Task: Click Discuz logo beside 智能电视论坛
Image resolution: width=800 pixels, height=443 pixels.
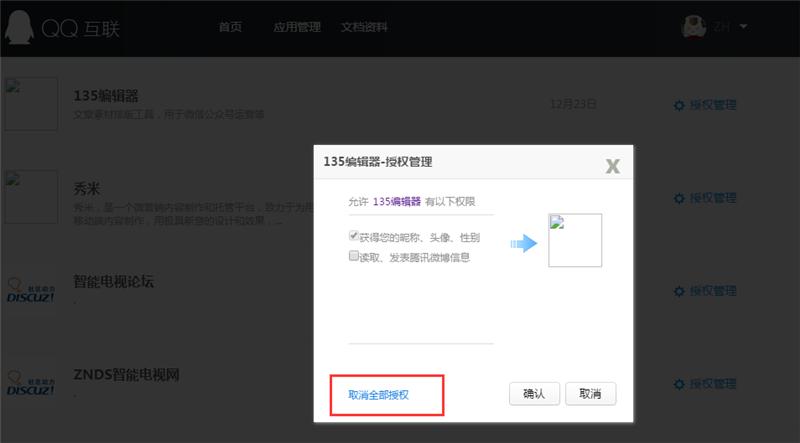Action: [31, 290]
